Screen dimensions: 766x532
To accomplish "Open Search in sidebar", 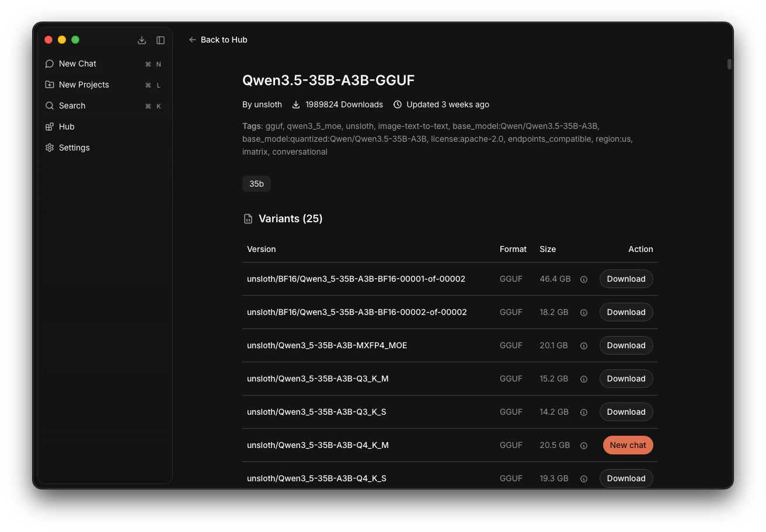I will [x=105, y=106].
